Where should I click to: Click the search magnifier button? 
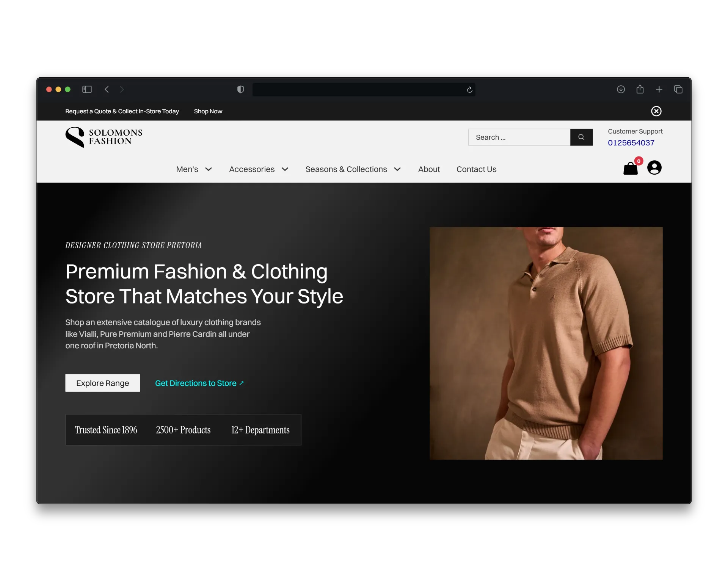click(x=581, y=137)
